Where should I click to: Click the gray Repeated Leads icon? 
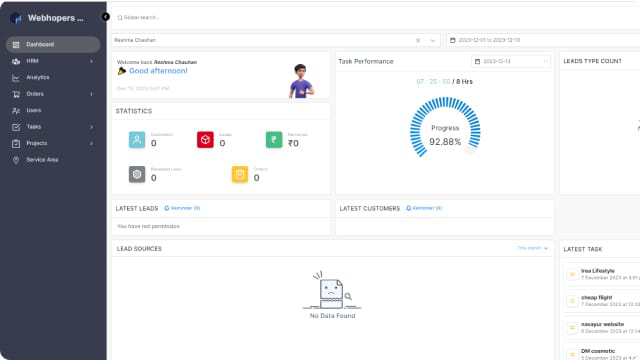click(137, 174)
